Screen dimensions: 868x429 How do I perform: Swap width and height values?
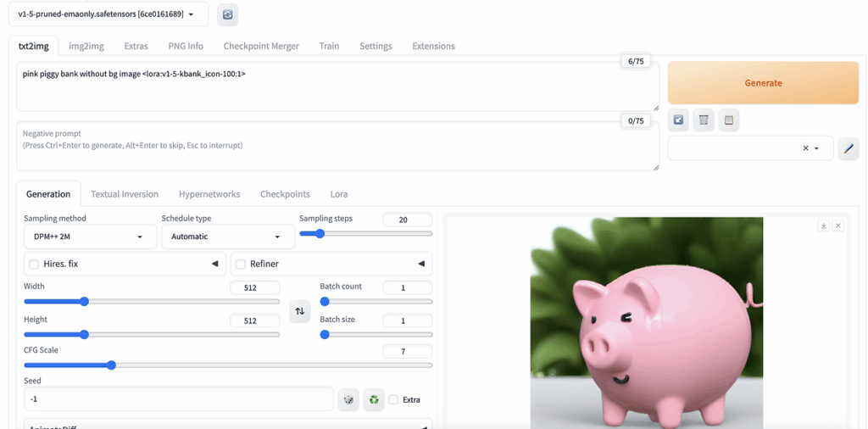pos(299,311)
